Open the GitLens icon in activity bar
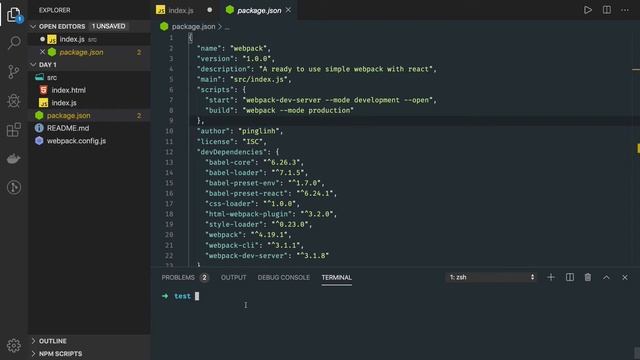Screen dimensions: 640x360 pos(14,187)
